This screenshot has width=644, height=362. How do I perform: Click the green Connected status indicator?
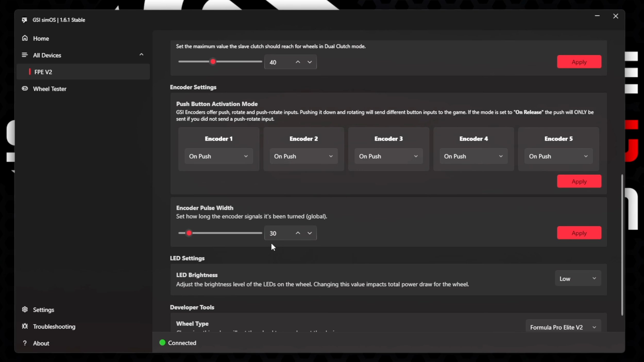(x=162, y=342)
